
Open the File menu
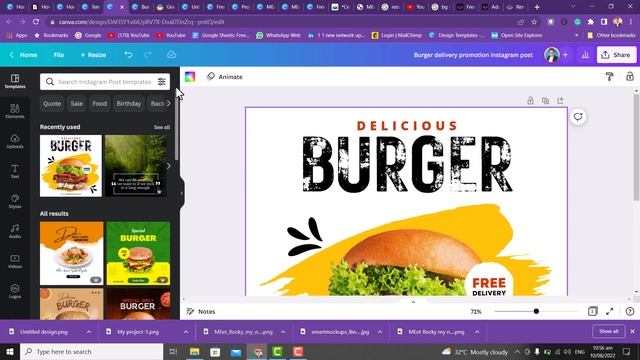tap(59, 55)
